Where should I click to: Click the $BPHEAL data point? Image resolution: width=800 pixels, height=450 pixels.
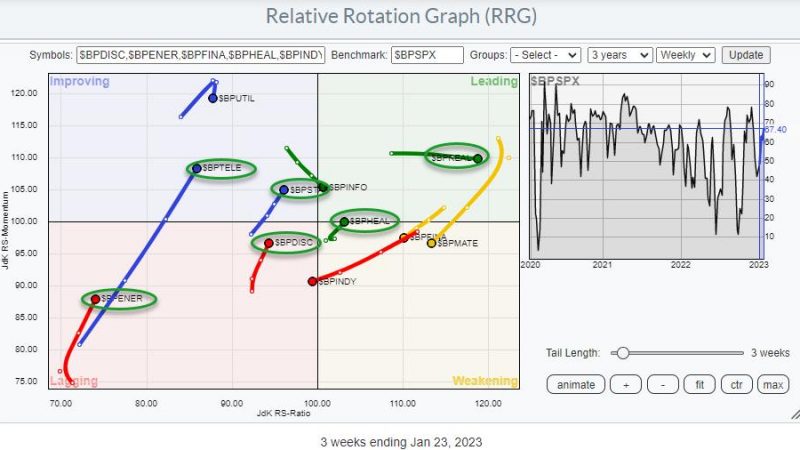344,222
